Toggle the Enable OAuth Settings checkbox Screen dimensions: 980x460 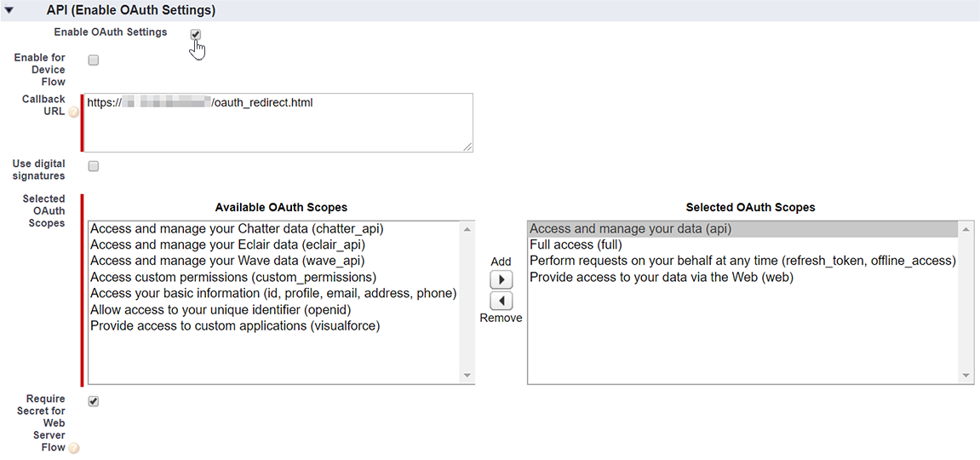[x=196, y=34]
